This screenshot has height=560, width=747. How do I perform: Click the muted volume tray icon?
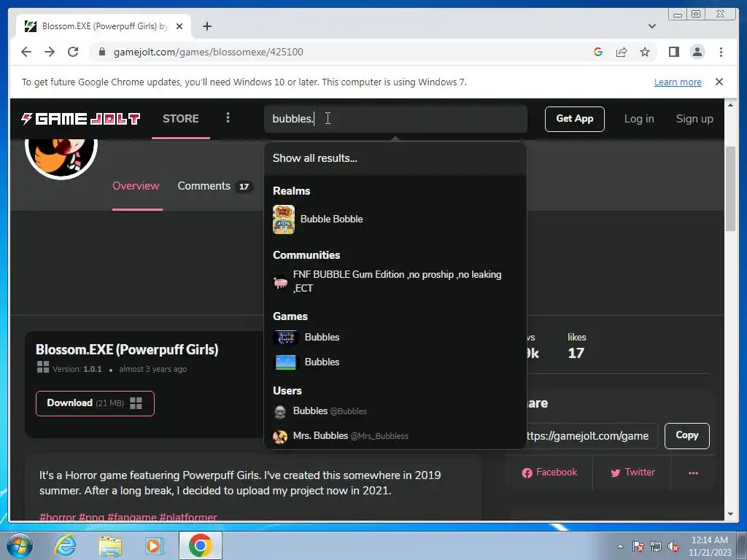pos(673,547)
